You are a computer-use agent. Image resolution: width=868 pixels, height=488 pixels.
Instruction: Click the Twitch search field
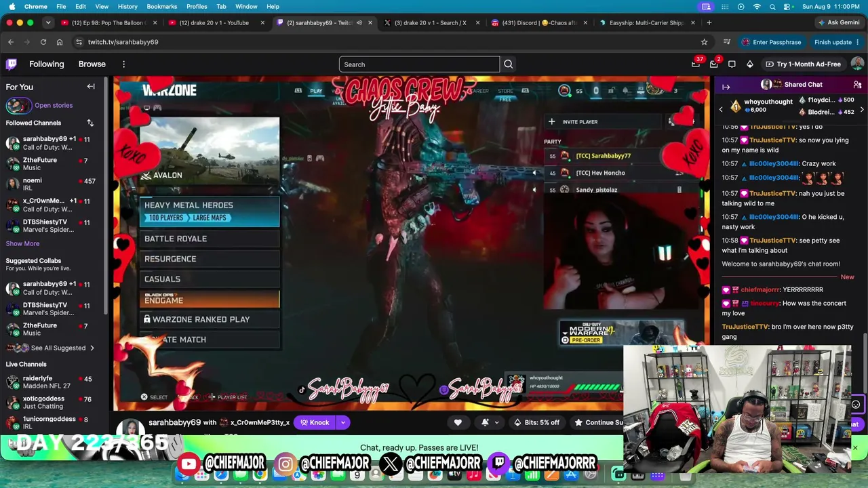pos(419,64)
